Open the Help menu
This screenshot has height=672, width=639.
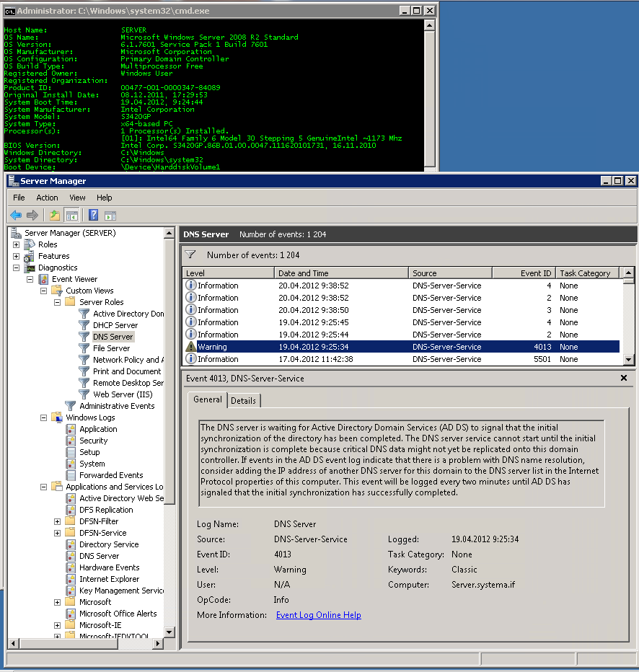(104, 198)
